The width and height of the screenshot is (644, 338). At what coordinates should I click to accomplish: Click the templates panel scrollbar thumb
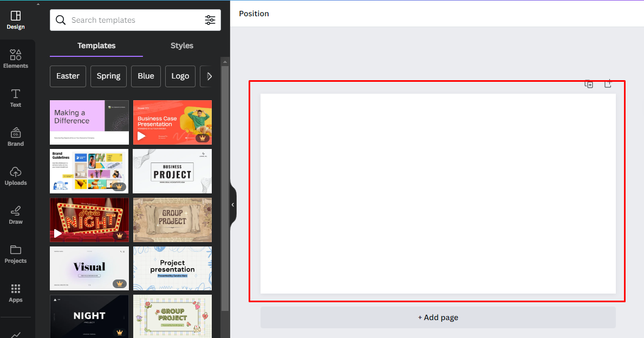(x=225, y=188)
